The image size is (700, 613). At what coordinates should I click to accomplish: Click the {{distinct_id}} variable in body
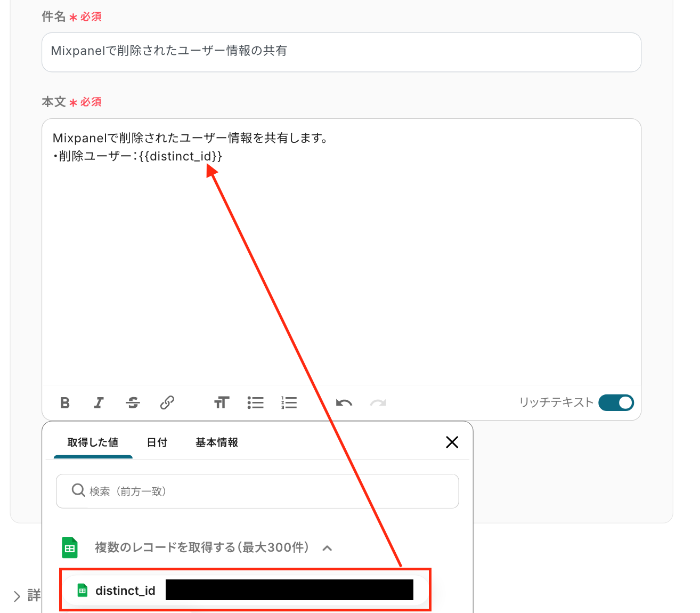coord(180,156)
